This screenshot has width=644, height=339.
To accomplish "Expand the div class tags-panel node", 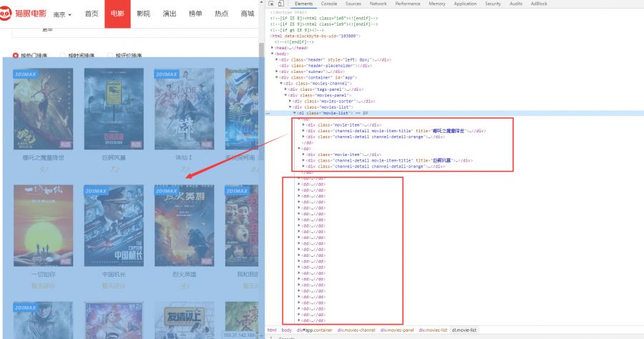I will point(286,89).
